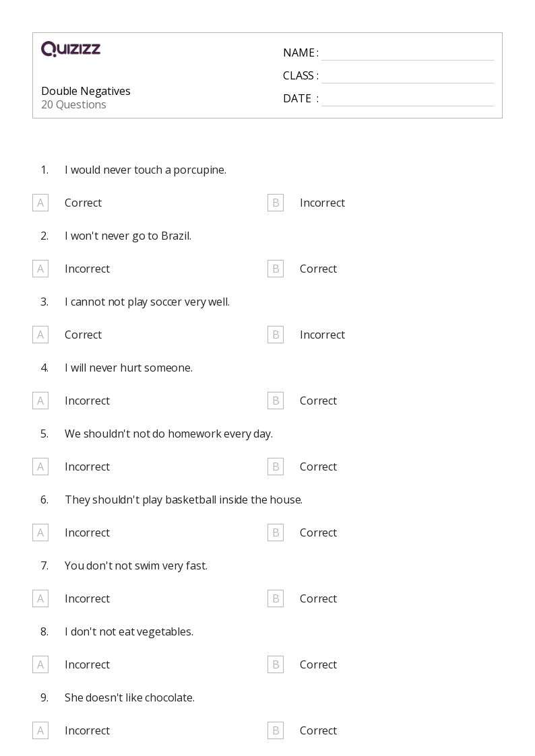
Task: Select box B for question 1
Action: 276,203
